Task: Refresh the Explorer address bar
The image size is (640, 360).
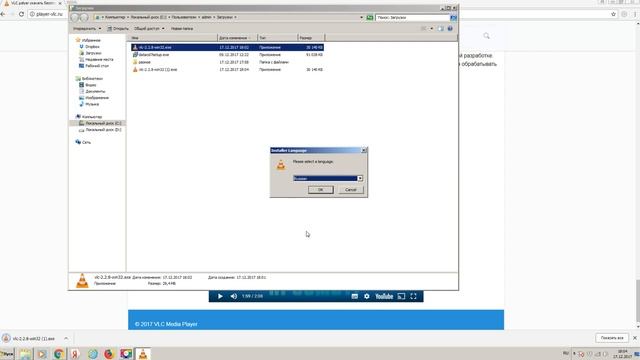Action: (x=370, y=18)
